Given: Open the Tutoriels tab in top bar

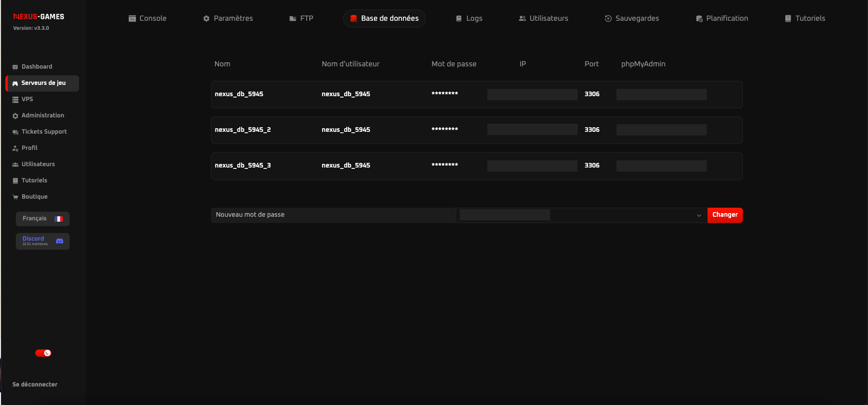Looking at the screenshot, I should (805, 19).
